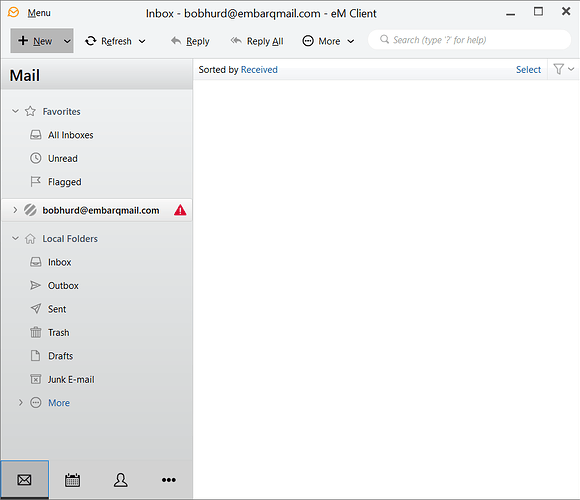580x500 pixels.
Task: Open the Menu item
Action: [39, 13]
